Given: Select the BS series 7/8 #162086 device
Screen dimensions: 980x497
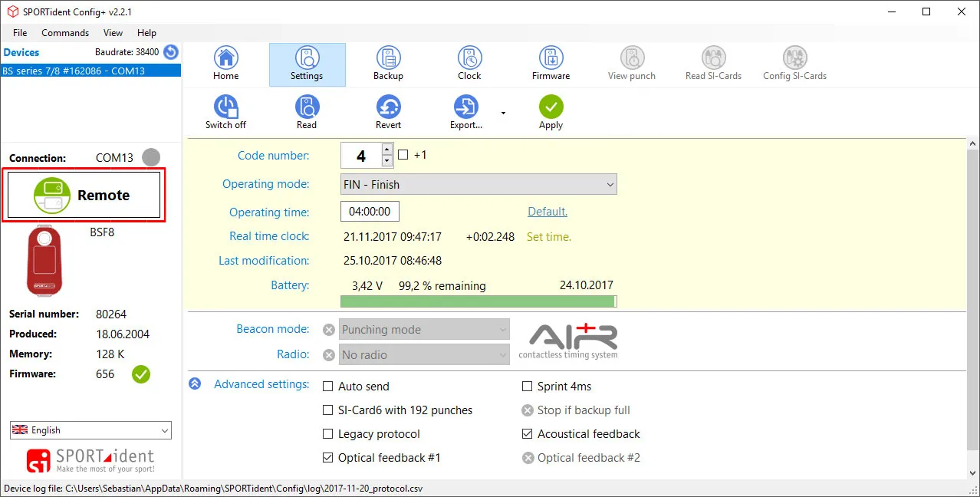Looking at the screenshot, I should click(90, 71).
